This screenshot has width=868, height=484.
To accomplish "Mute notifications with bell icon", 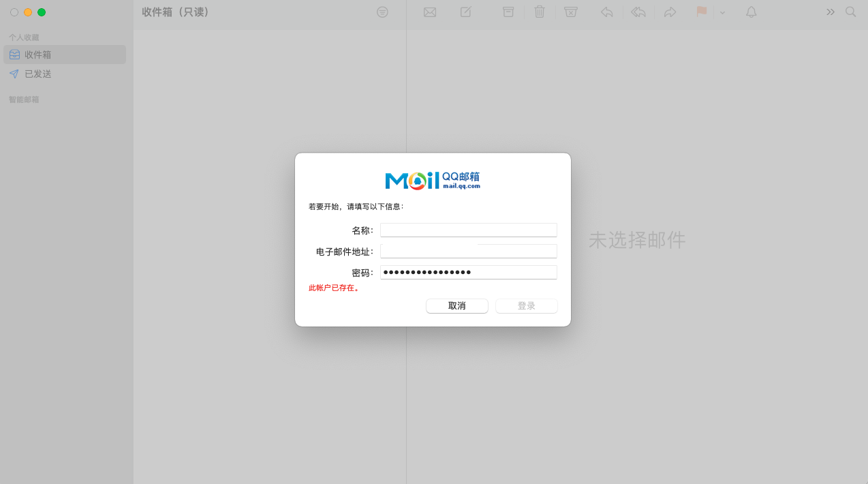I will (x=751, y=12).
